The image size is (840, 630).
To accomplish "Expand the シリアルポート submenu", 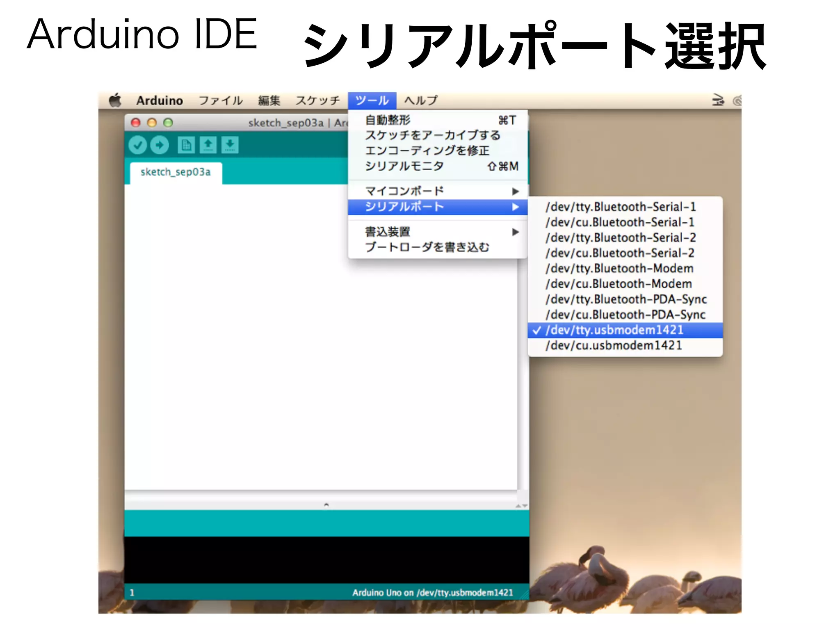I will pyautogui.click(x=438, y=207).
